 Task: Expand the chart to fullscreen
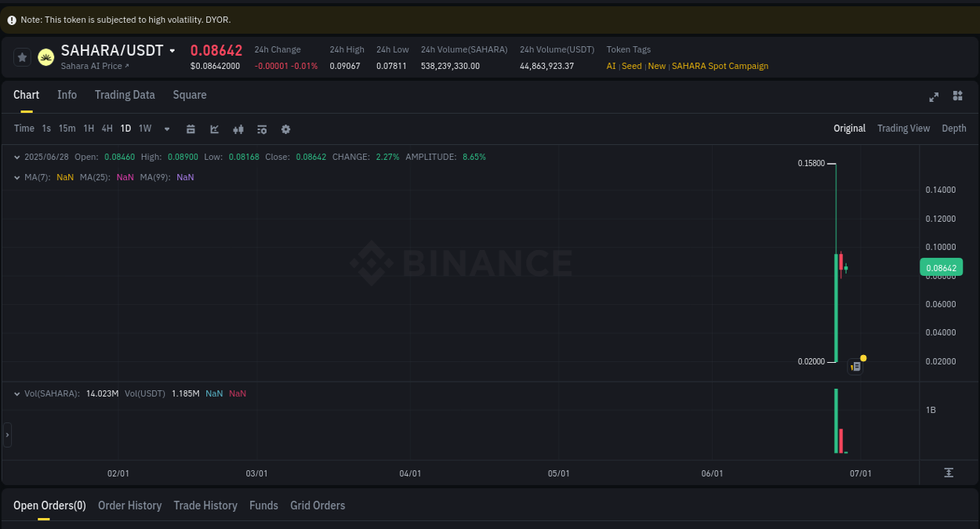point(934,96)
